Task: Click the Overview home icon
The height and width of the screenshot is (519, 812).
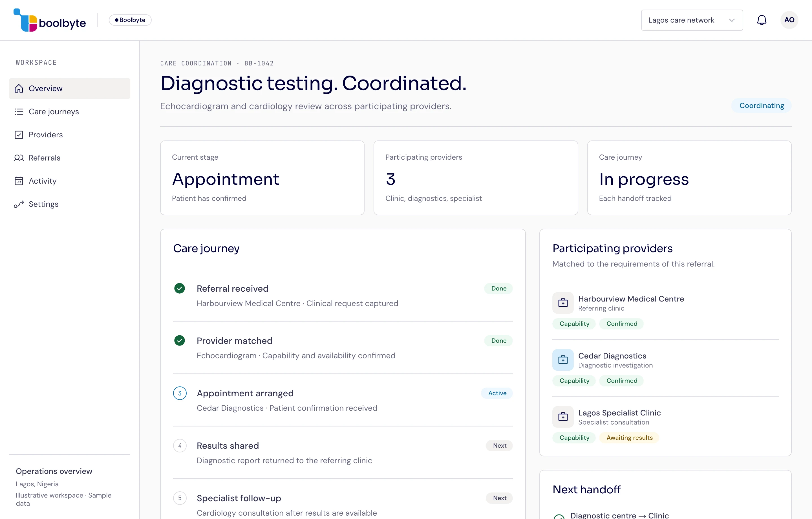Action: coord(19,88)
